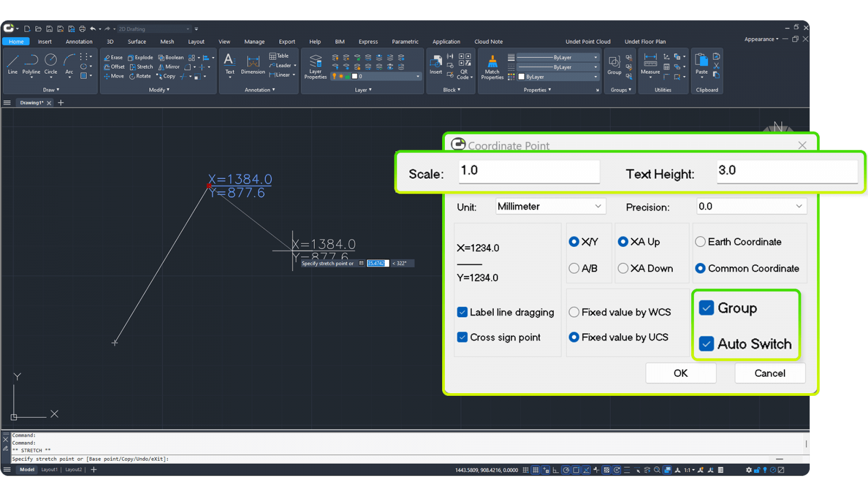Select the Circle draw tool

50,61
